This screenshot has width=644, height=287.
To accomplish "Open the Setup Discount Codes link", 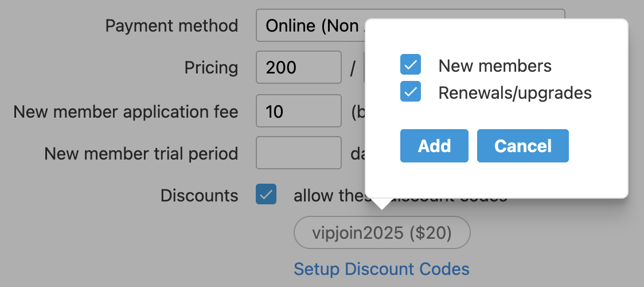I will click(x=381, y=269).
